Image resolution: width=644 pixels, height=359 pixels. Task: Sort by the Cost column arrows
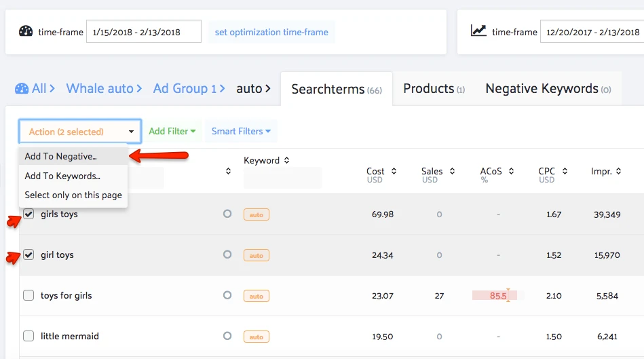click(x=394, y=171)
